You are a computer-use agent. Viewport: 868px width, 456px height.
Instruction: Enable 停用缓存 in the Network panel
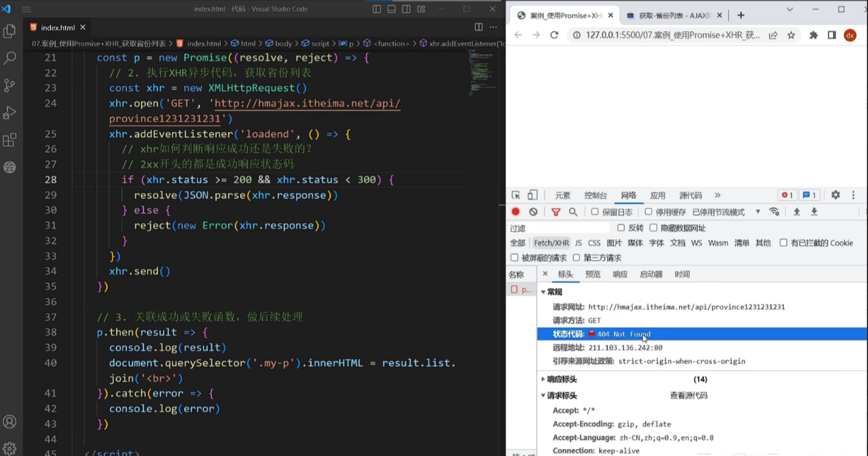click(x=649, y=212)
